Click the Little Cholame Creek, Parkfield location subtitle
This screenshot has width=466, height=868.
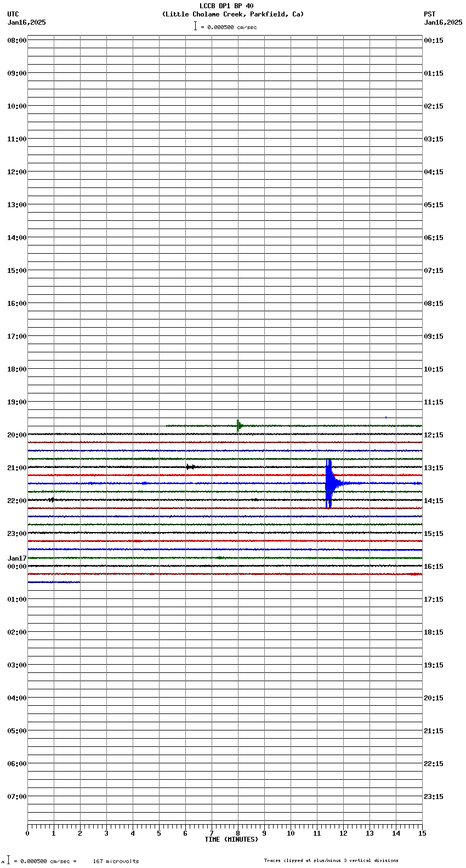[233, 14]
